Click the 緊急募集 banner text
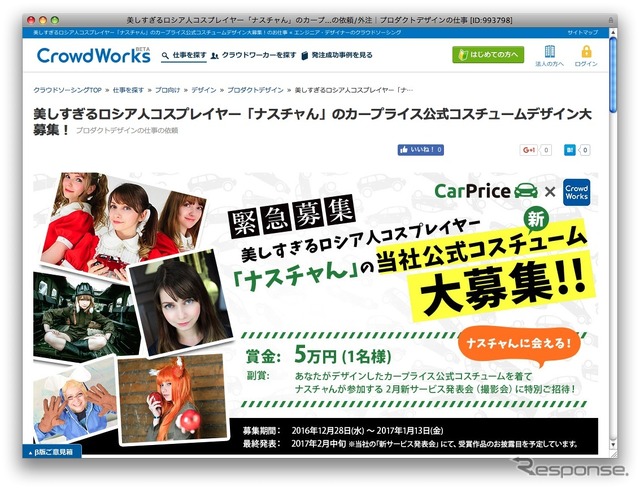The image size is (640, 489). (x=292, y=216)
